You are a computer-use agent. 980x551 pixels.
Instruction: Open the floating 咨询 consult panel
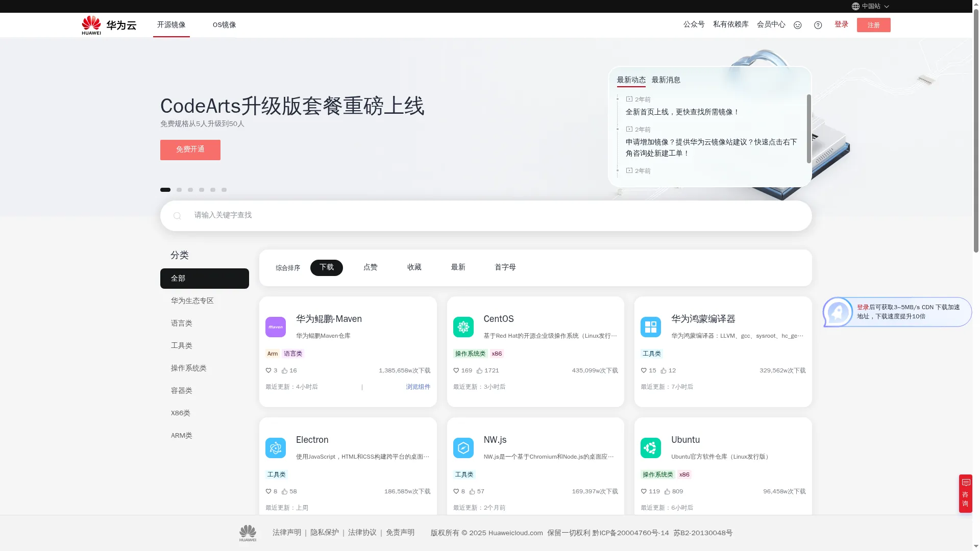pyautogui.click(x=965, y=493)
